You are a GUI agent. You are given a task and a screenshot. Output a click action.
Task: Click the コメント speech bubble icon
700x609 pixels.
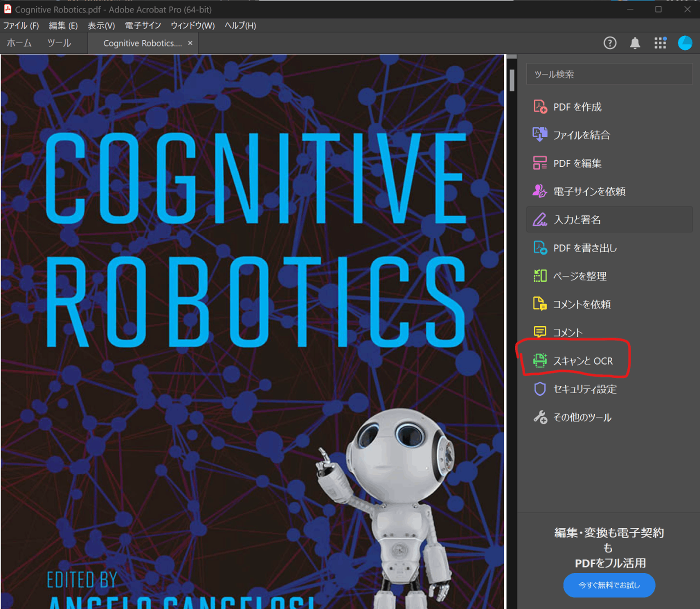point(540,332)
